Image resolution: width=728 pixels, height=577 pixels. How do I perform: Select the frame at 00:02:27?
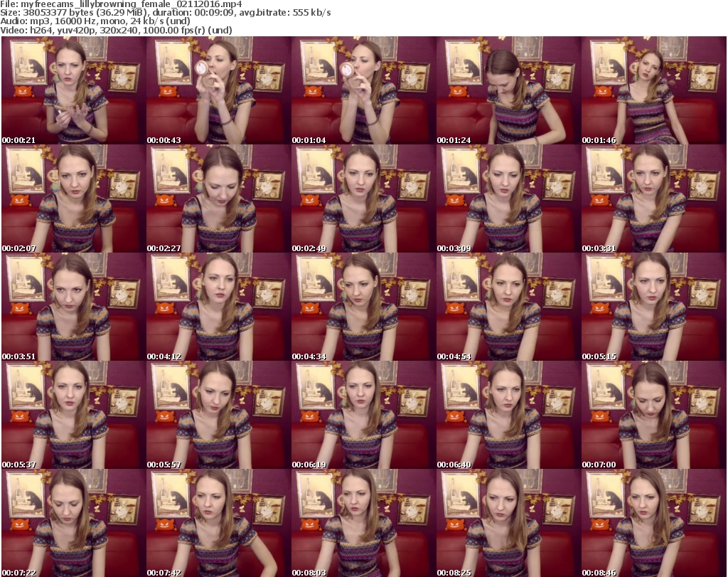point(219,198)
